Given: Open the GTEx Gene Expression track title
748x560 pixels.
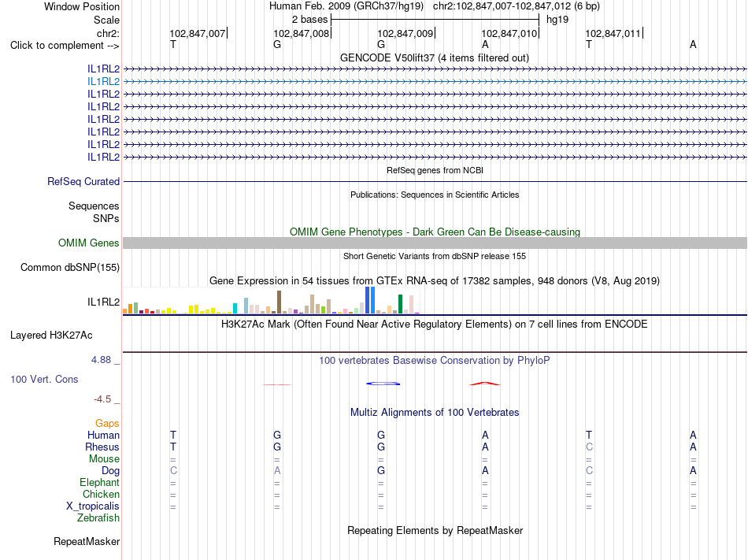Looking at the screenshot, I should 435,281.
